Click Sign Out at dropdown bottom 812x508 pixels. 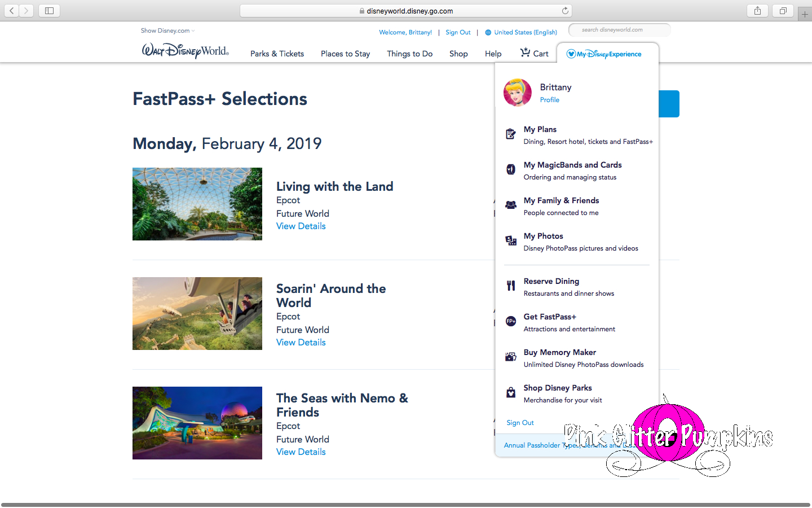pos(520,423)
